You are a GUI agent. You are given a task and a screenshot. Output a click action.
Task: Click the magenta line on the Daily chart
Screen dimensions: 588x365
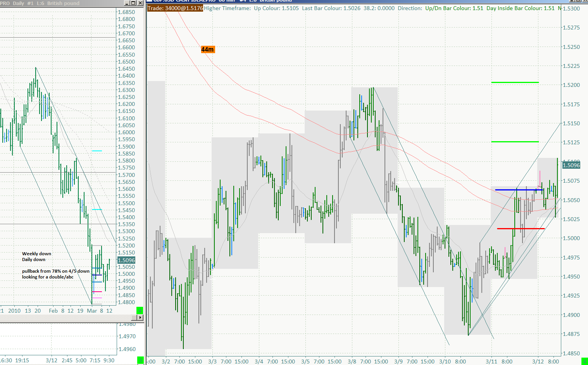97,292
